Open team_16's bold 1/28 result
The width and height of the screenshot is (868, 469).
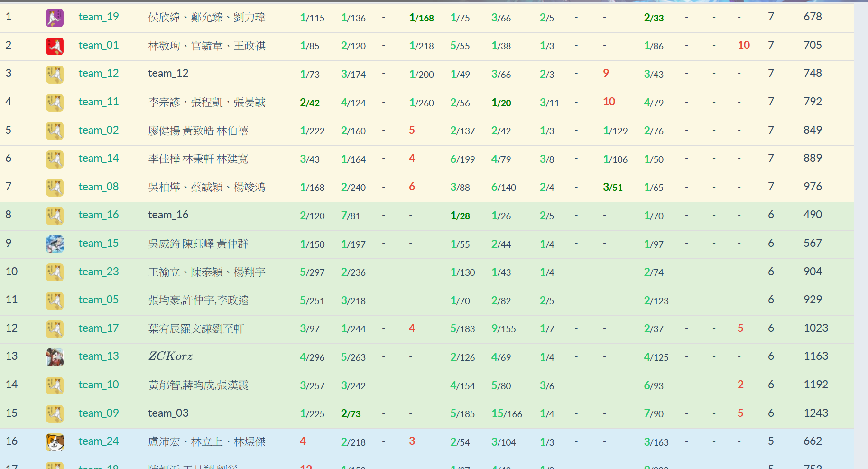click(460, 216)
